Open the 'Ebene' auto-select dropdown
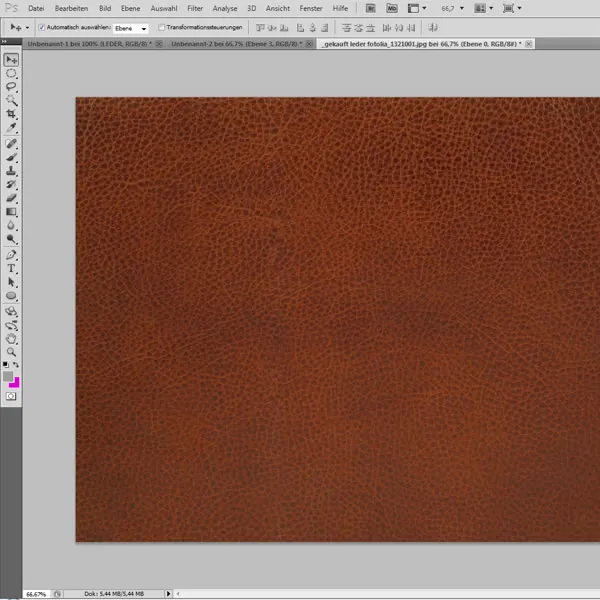The height and width of the screenshot is (600, 600). click(x=131, y=28)
